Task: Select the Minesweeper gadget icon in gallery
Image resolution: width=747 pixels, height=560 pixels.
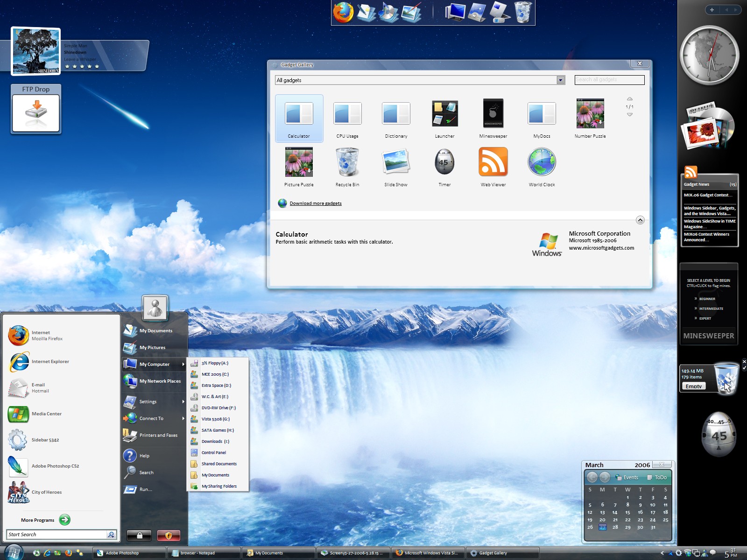Action: point(493,113)
